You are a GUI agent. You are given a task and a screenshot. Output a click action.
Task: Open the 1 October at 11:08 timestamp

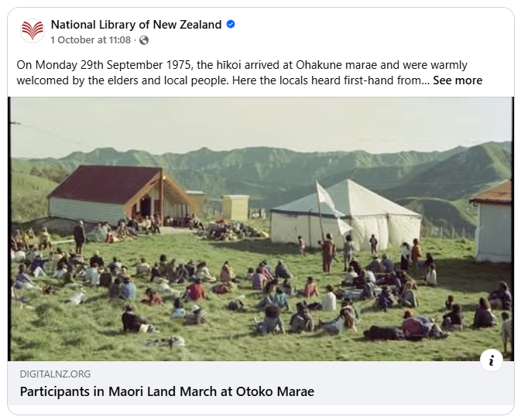(x=91, y=40)
